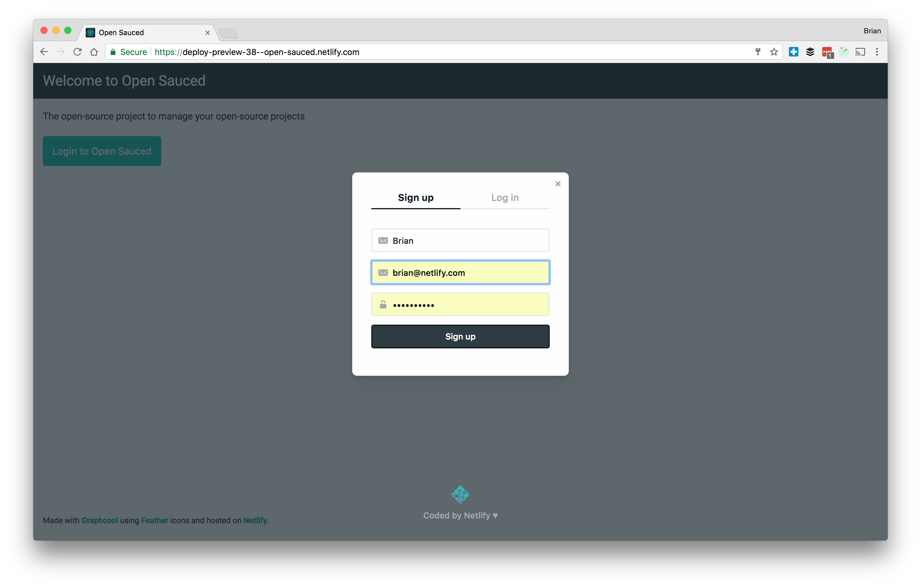Click the Netlify diamond logo at page bottom

click(460, 494)
